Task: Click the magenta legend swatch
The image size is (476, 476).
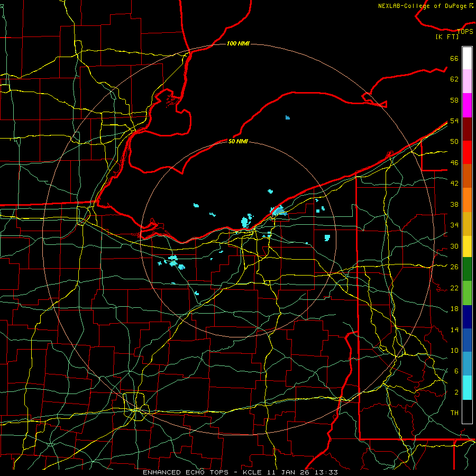Action: click(467, 105)
